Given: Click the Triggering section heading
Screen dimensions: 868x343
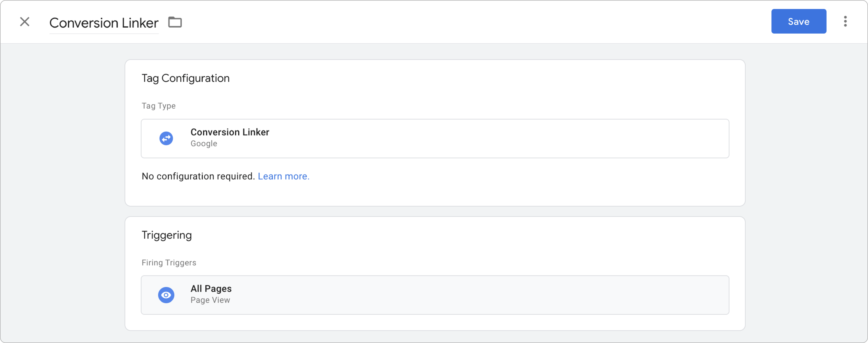Looking at the screenshot, I should [166, 235].
